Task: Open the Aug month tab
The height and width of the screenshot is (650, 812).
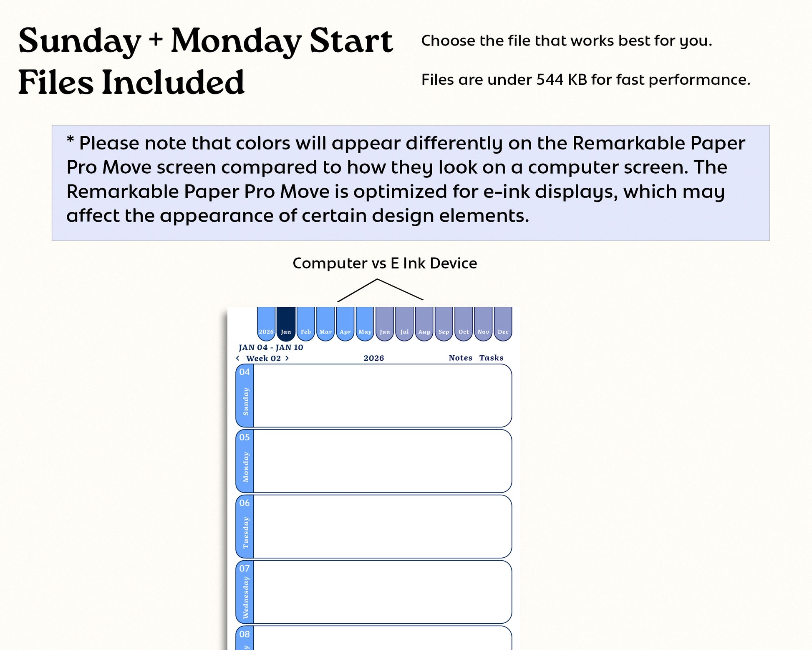Action: [424, 324]
